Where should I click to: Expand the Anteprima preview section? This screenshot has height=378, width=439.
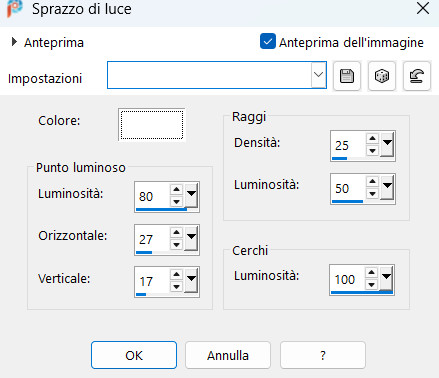[14, 42]
